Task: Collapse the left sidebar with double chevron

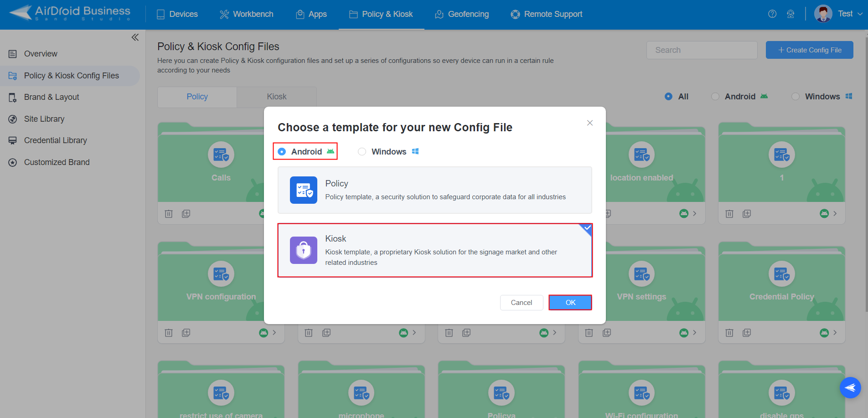Action: (135, 37)
